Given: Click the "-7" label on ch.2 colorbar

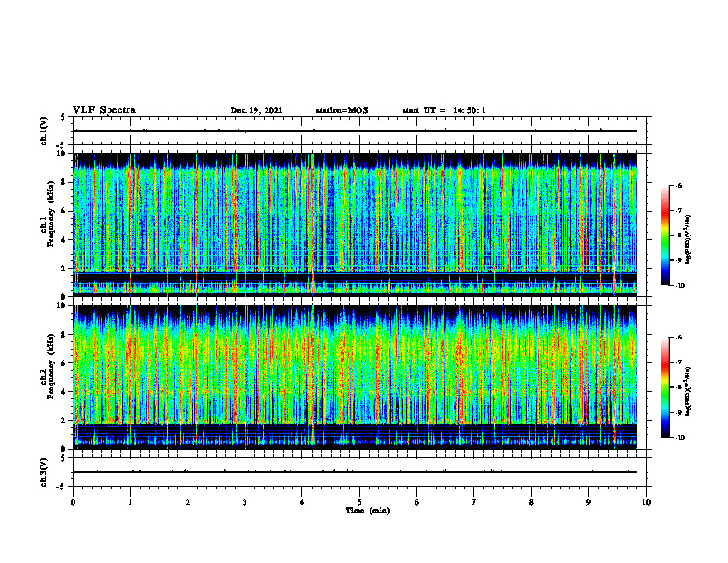Looking at the screenshot, I should (678, 362).
